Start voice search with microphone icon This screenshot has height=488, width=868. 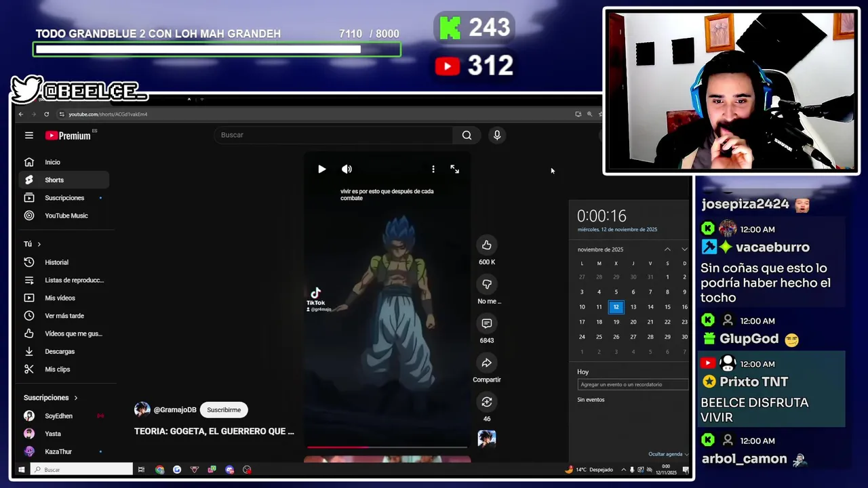(x=497, y=135)
